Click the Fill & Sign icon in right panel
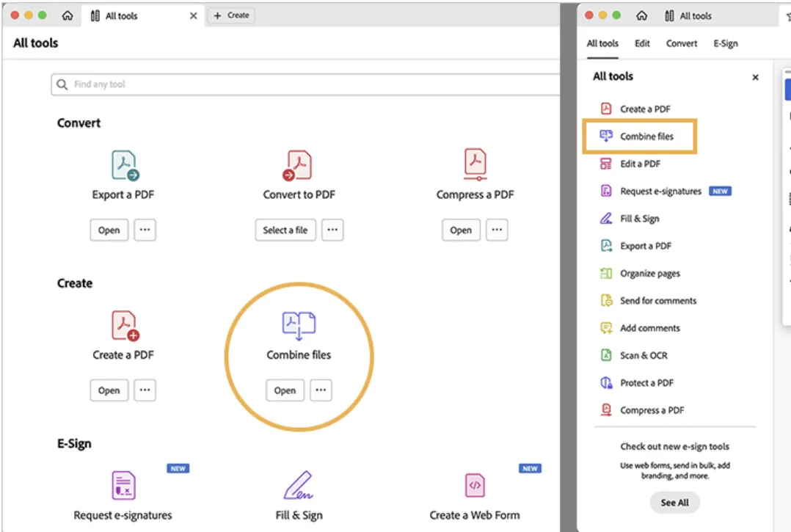The image size is (791, 532). pos(606,218)
